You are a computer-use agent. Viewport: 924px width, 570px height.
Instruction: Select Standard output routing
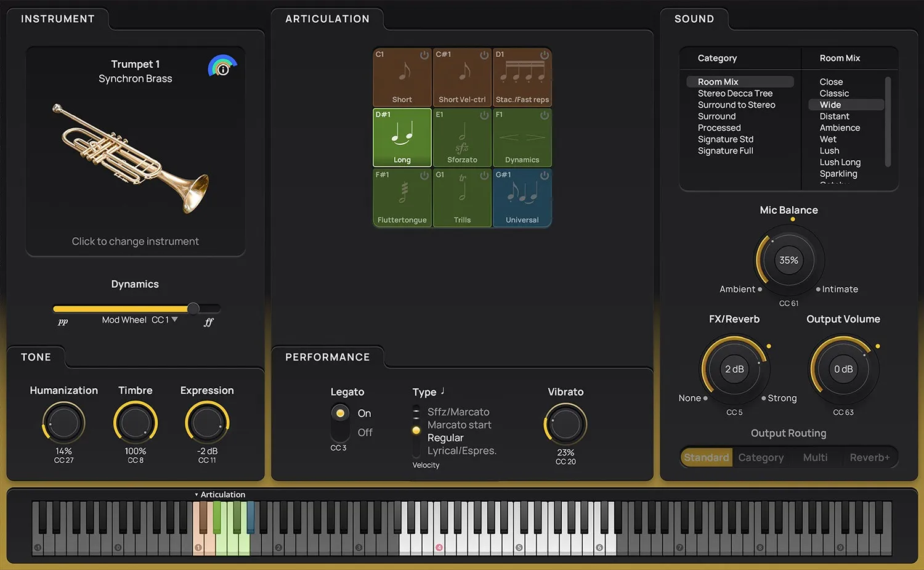tap(707, 457)
